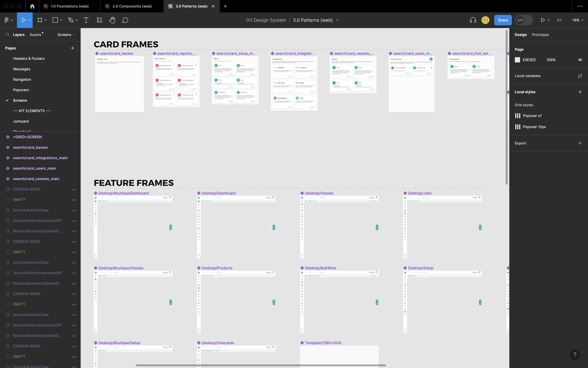This screenshot has height=368, width=588.
Task: Open the Headers & Footers page
Action: (x=29, y=59)
